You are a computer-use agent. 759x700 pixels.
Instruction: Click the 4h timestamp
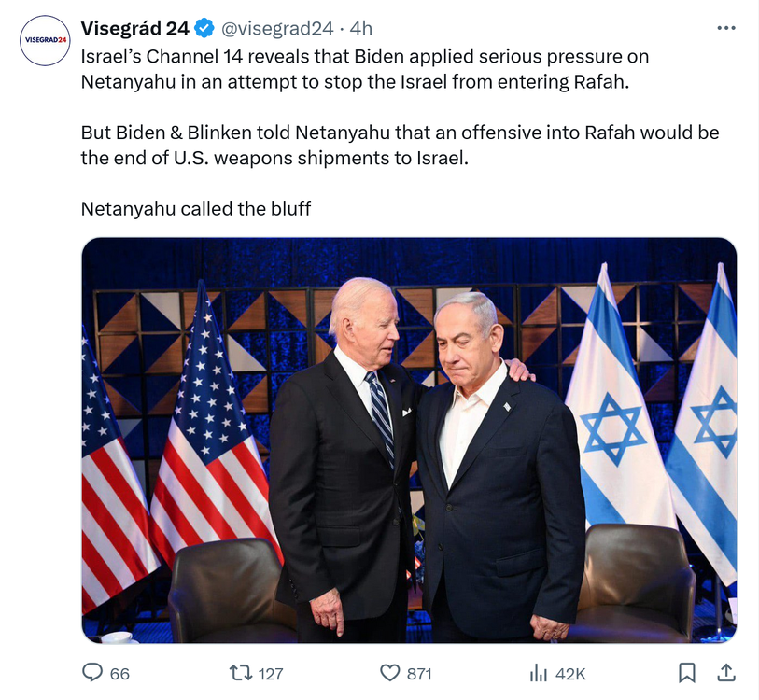tap(360, 28)
